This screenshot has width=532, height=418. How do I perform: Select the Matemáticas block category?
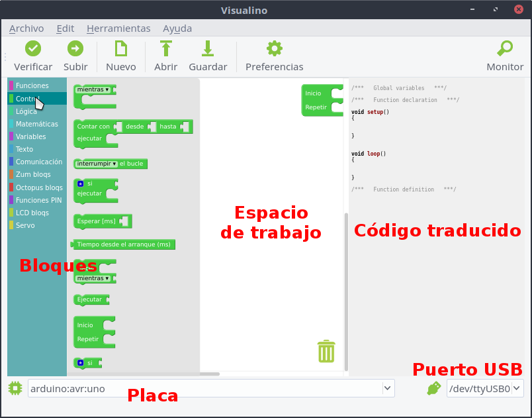[x=37, y=124]
